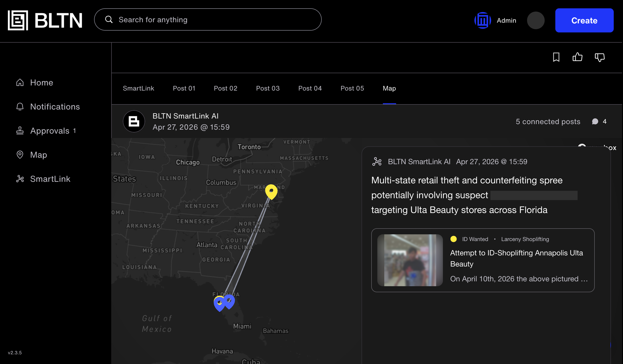The width and height of the screenshot is (623, 364).
Task: Open SmartLink in the sidebar
Action: point(43,179)
